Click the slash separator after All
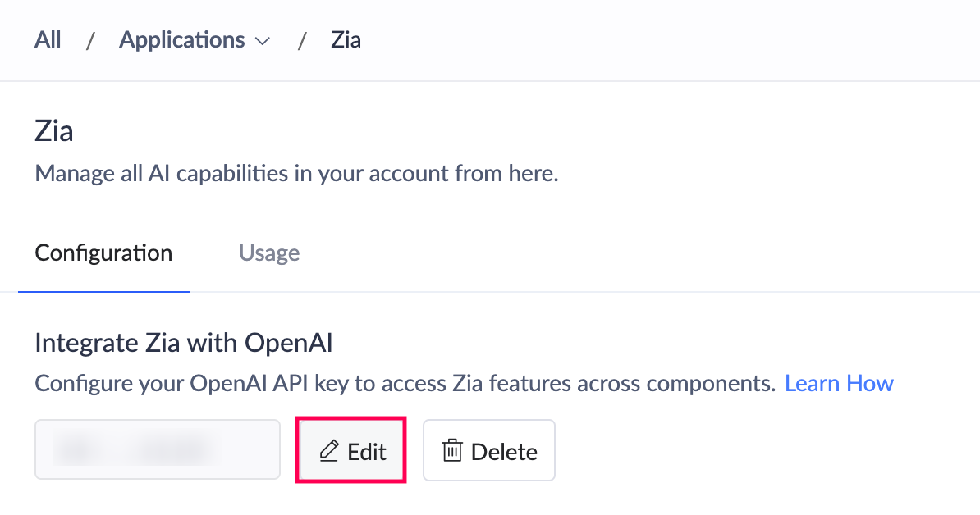Image resolution: width=980 pixels, height=515 pixels. click(x=90, y=40)
